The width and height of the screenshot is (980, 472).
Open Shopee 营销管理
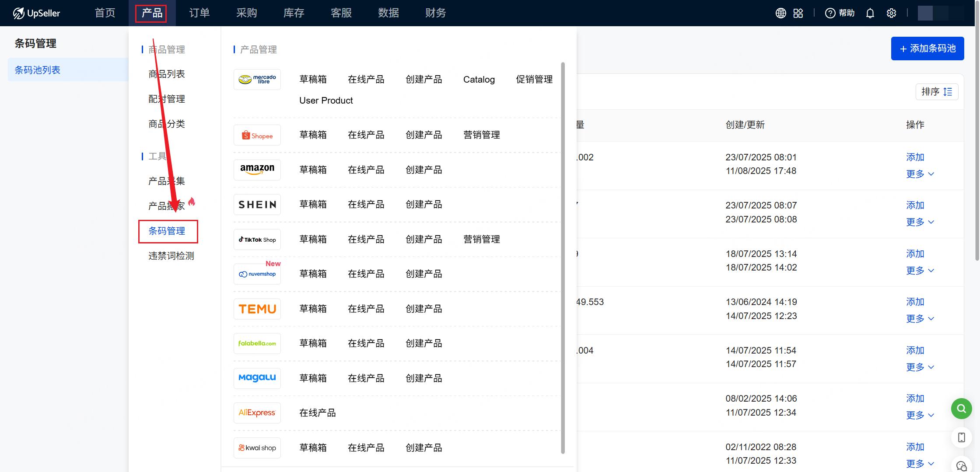click(x=482, y=135)
